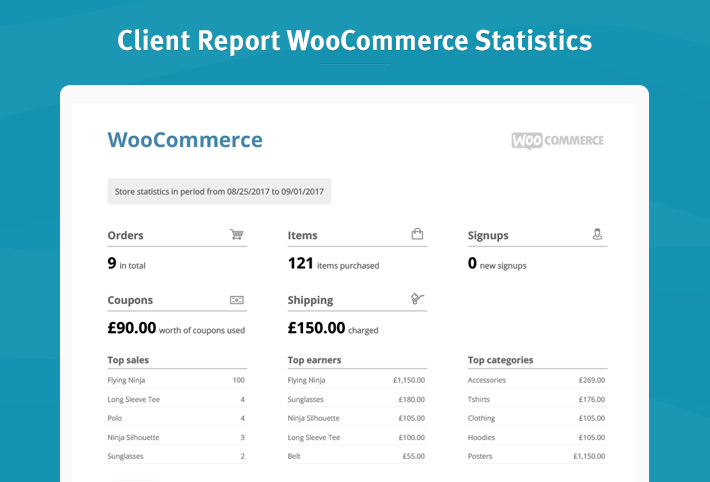Click the shopping bag icon beside Items
Image resolution: width=710 pixels, height=482 pixels.
coord(417,235)
